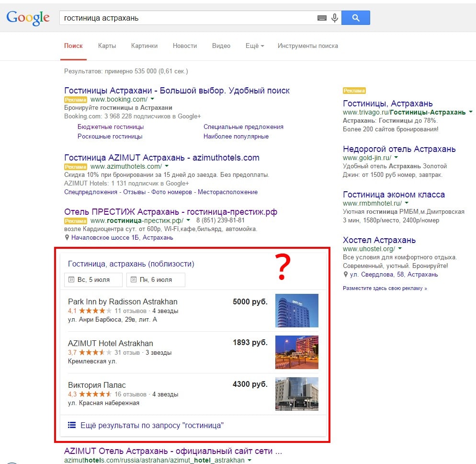Open Ещё результаты по запросу "гостиница"
Viewport: 476px width, 464px height.
(152, 425)
